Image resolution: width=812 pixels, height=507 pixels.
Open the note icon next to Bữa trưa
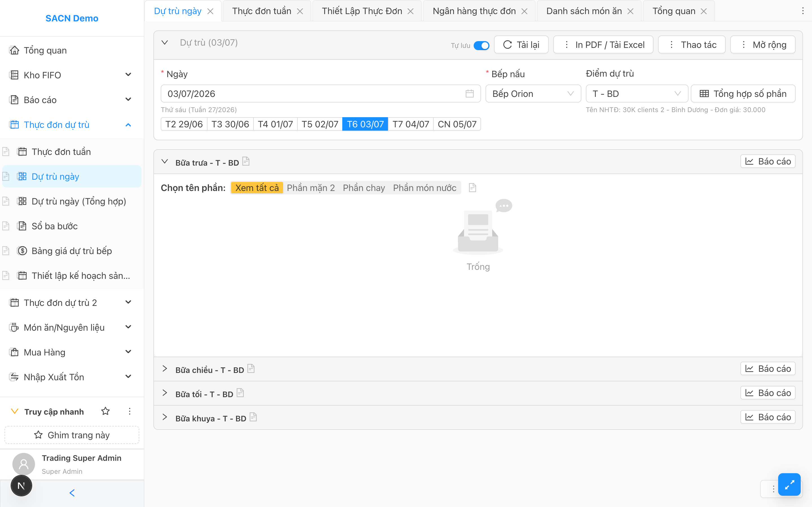[x=246, y=162]
